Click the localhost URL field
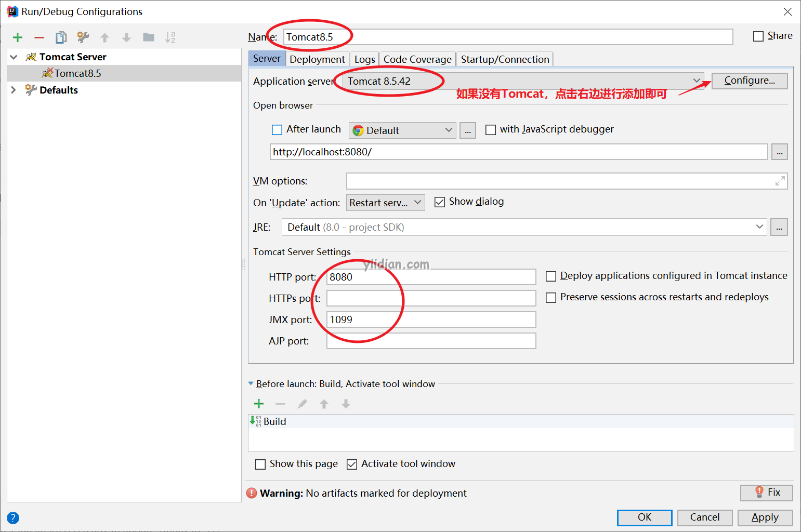This screenshot has height=532, width=801. (519, 152)
